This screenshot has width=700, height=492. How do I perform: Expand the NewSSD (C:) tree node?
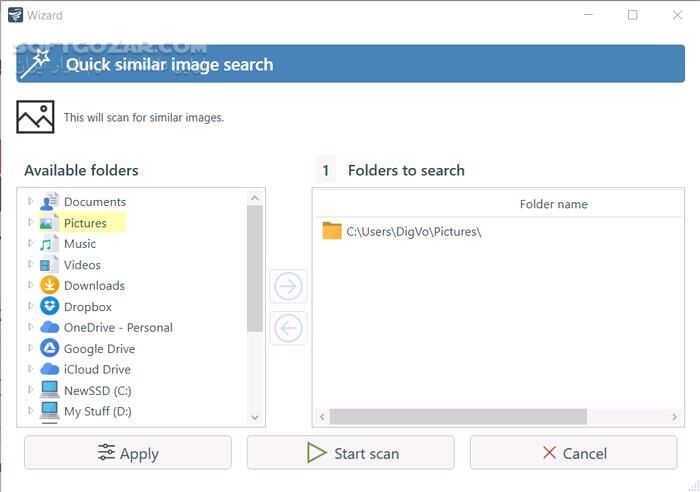tap(30, 389)
